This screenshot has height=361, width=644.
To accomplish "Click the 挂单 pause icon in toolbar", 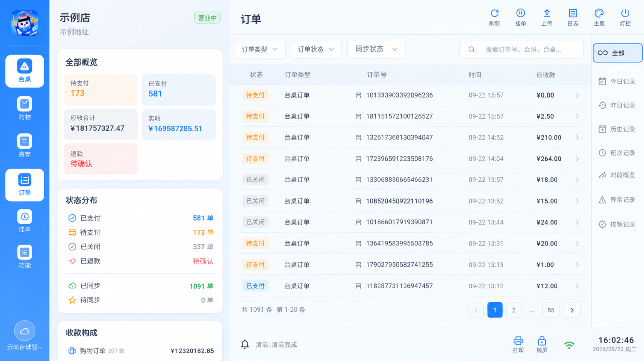I will pos(521,18).
